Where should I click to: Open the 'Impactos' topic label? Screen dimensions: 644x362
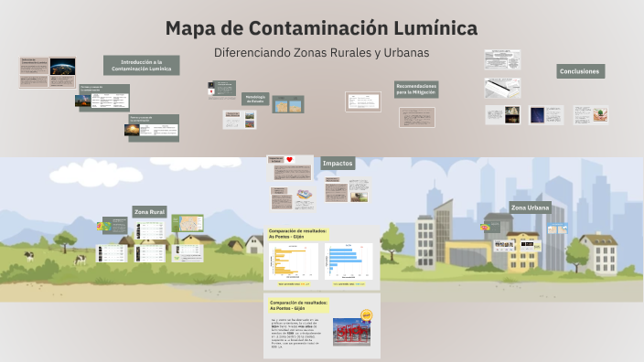click(x=338, y=164)
